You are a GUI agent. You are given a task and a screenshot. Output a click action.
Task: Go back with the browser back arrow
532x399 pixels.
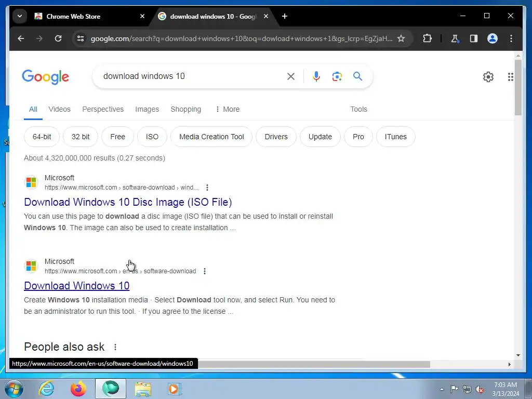click(x=21, y=38)
